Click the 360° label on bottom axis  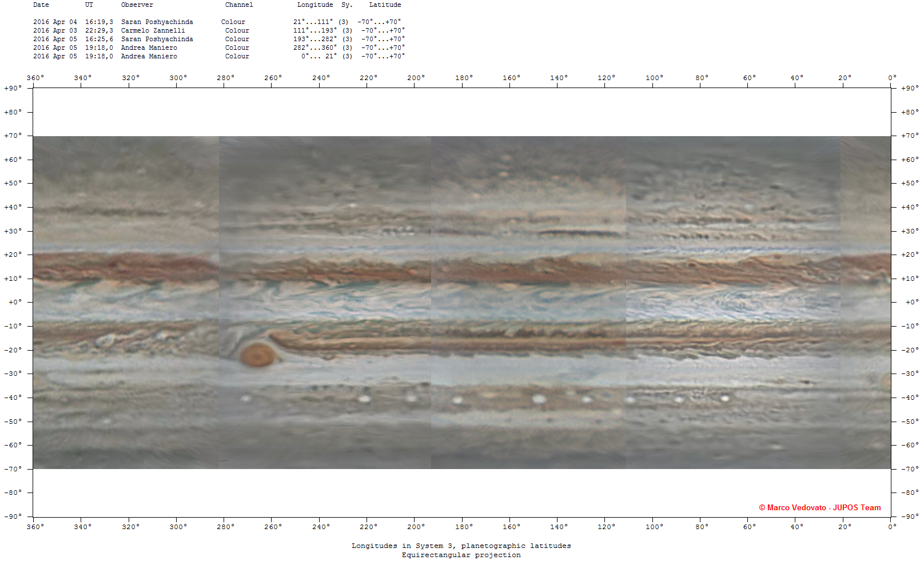[x=35, y=526]
